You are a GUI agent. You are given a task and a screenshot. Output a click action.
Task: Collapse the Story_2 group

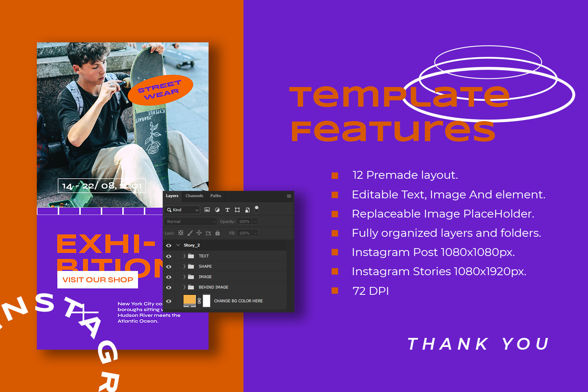click(178, 245)
